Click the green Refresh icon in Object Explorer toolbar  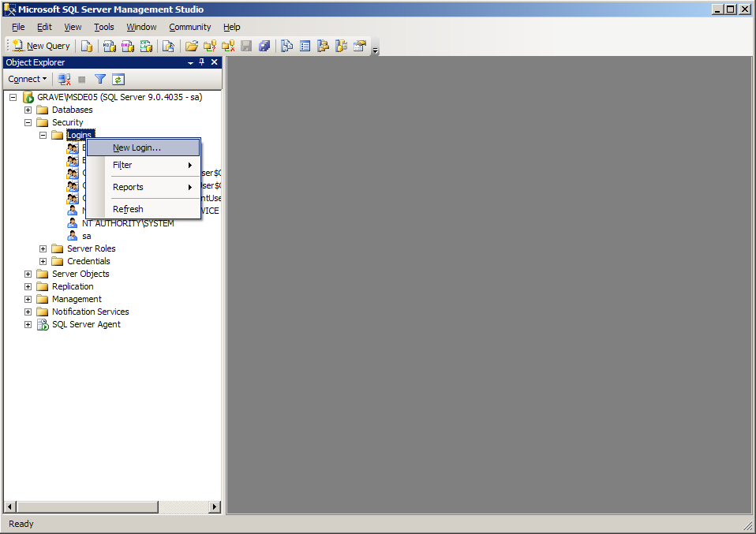tap(118, 79)
